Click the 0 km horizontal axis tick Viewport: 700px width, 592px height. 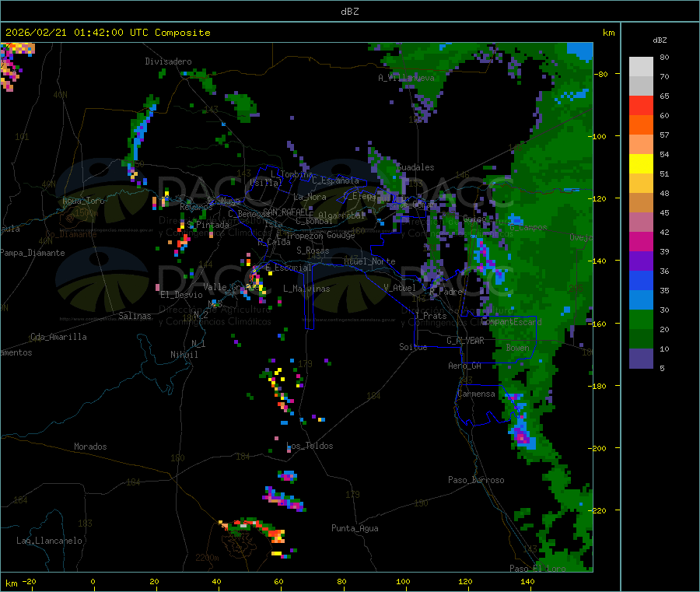(93, 581)
